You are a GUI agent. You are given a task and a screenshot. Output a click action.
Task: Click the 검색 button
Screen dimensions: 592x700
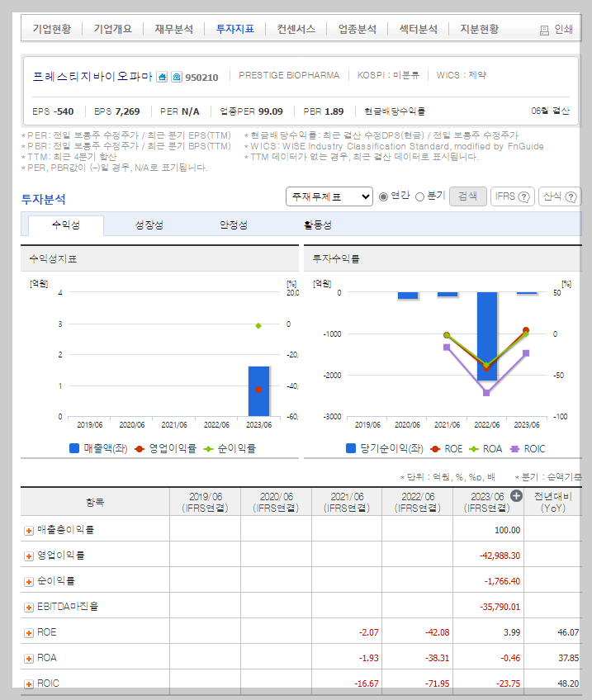point(468,196)
